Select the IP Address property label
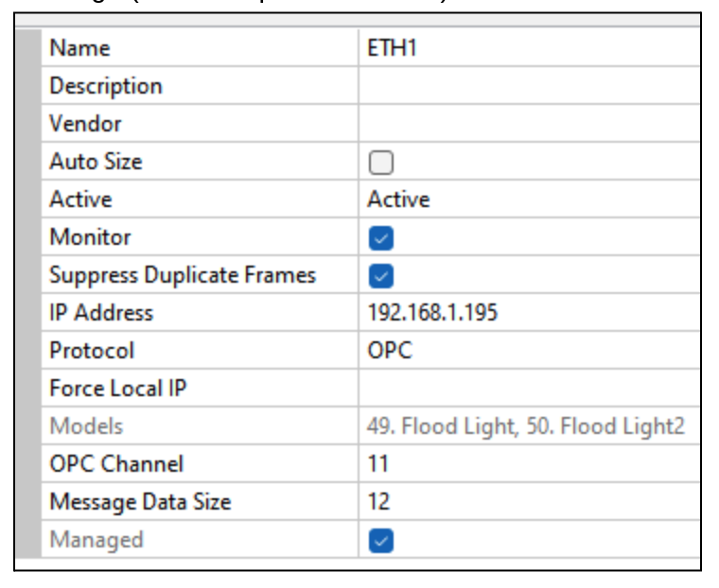The width and height of the screenshot is (719, 588). click(100, 313)
